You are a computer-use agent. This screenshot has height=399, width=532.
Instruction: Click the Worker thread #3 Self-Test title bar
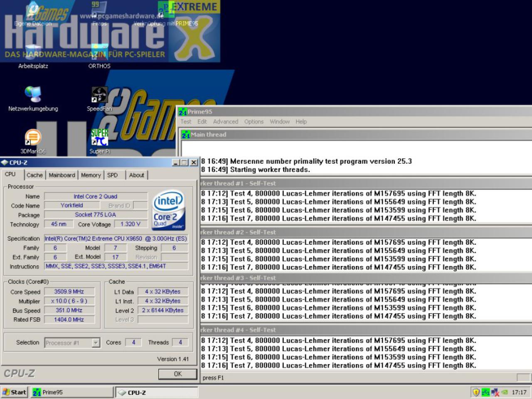pyautogui.click(x=366, y=278)
